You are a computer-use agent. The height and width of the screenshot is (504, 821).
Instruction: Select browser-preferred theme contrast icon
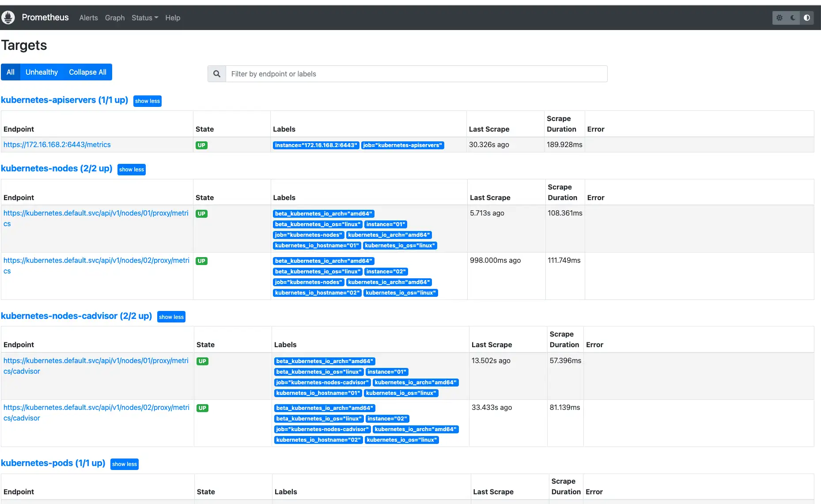click(807, 18)
